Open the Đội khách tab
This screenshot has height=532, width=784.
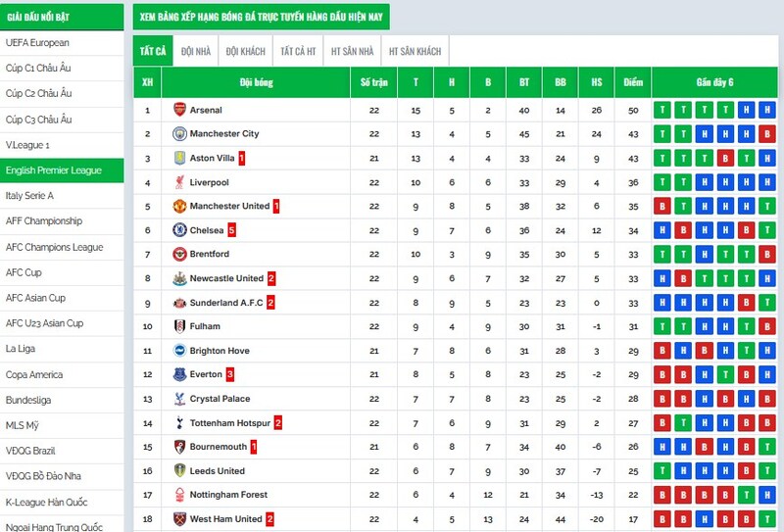click(245, 51)
